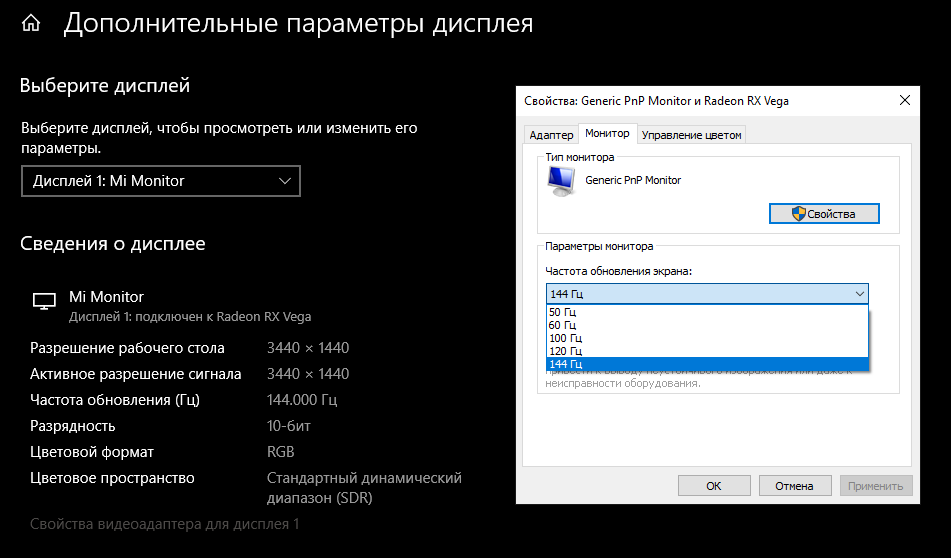Click the Тип монитора group label
This screenshot has height=558, width=951.
point(579,157)
